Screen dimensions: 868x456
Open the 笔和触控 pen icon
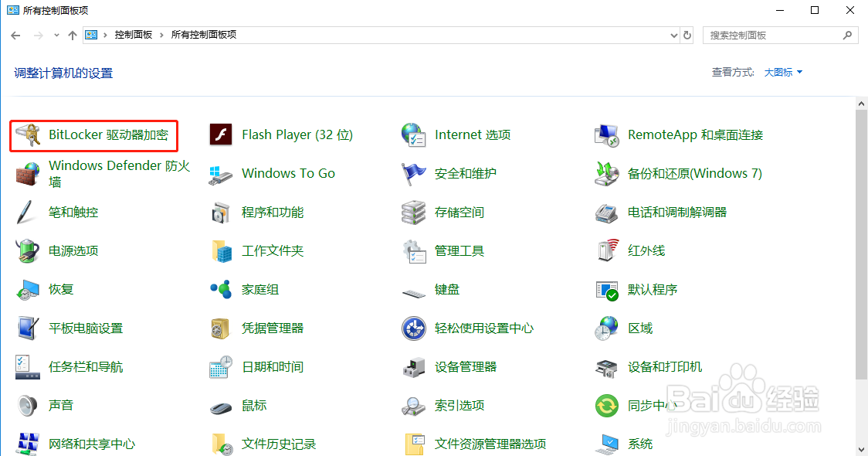tap(26, 213)
